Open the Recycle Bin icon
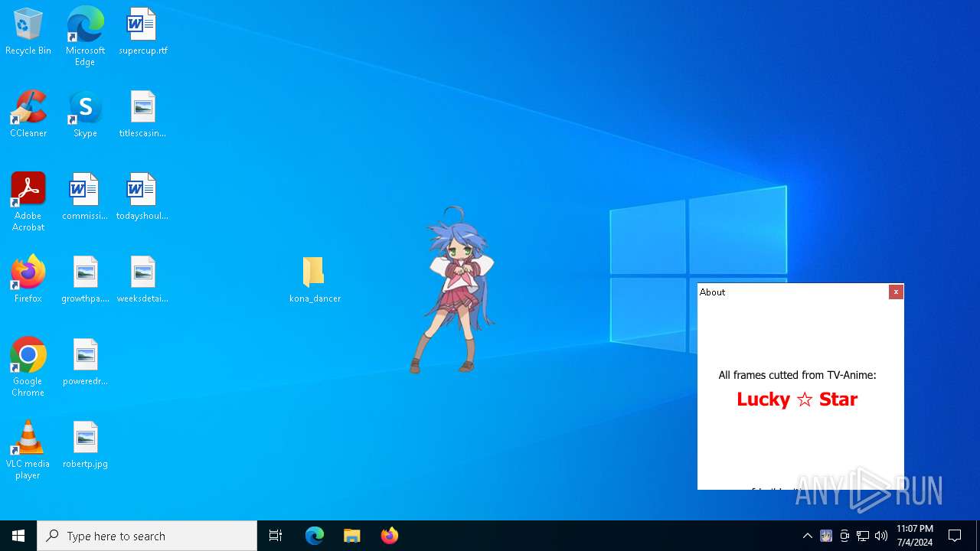The width and height of the screenshot is (980, 551). 28,32
